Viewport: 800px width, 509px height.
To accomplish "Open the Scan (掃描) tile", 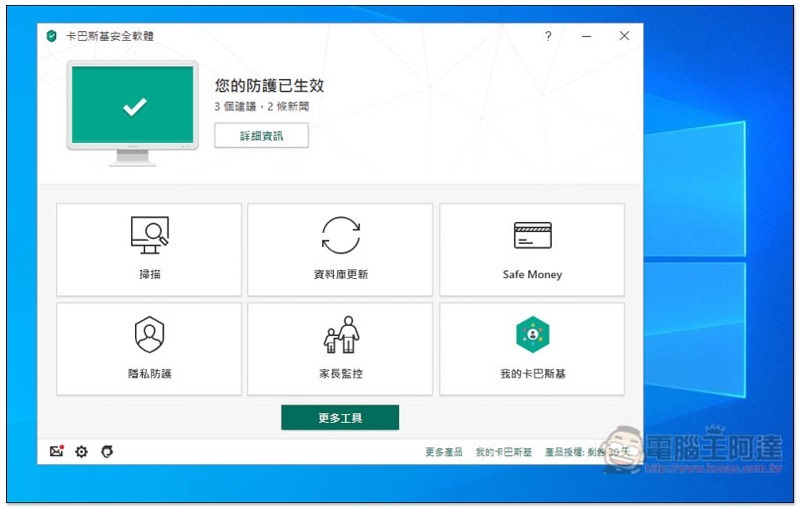I will [x=149, y=249].
